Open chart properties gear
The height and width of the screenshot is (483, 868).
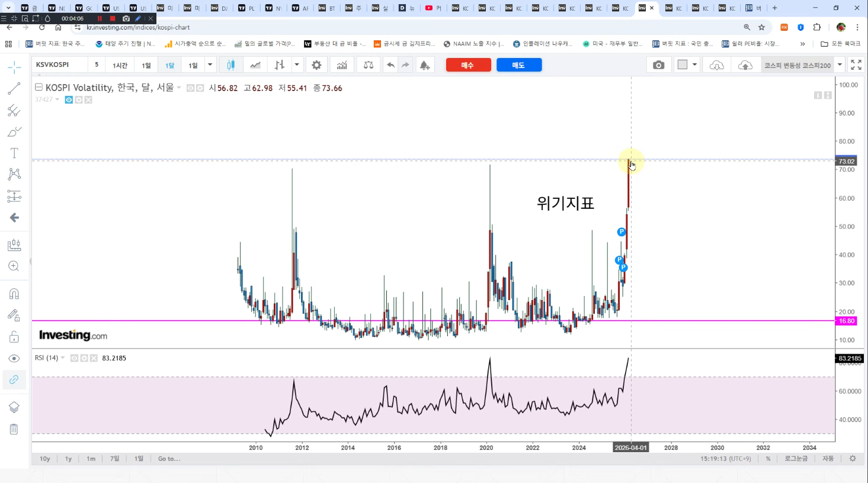tap(317, 65)
